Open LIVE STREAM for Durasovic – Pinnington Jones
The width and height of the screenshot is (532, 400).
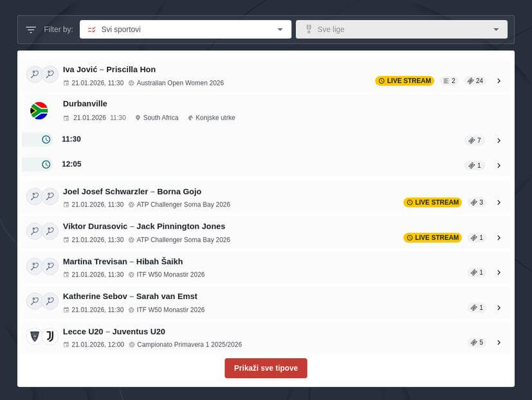(433, 238)
